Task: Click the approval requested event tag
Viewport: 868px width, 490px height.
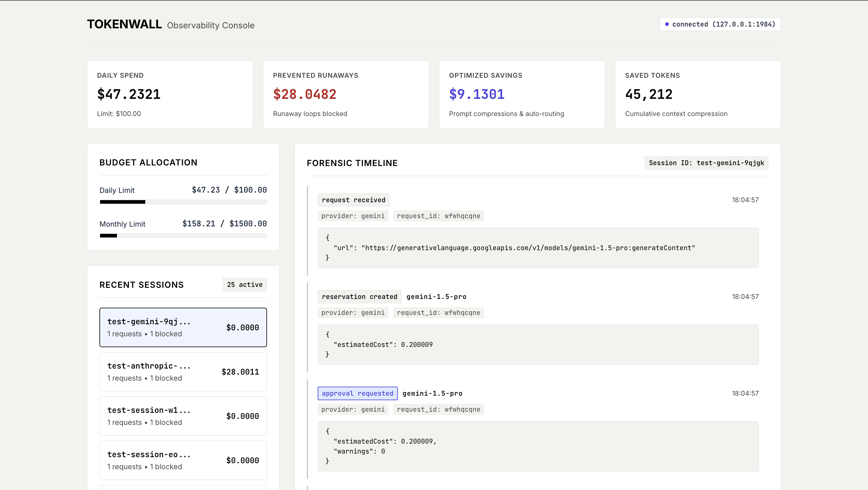Action: pos(357,393)
